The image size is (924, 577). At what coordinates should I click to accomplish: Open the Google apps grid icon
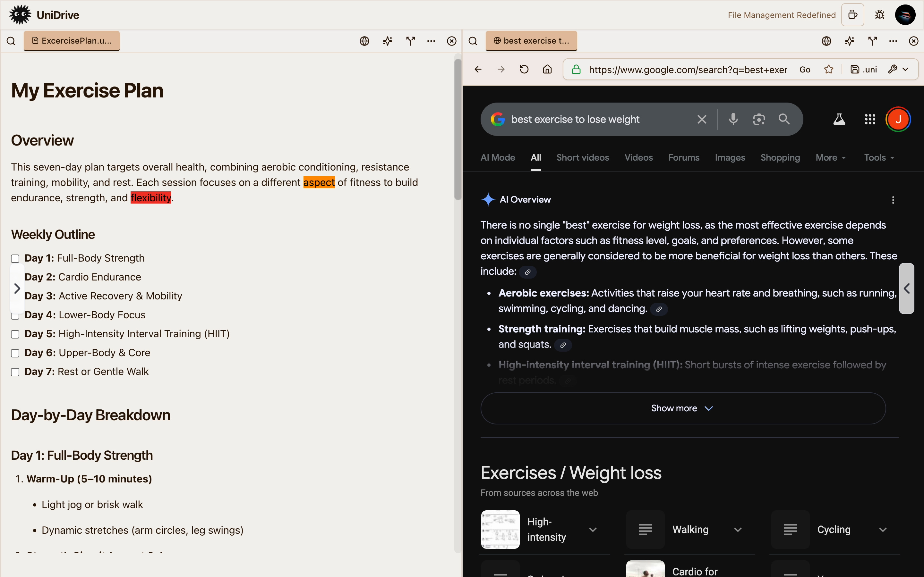[870, 119]
